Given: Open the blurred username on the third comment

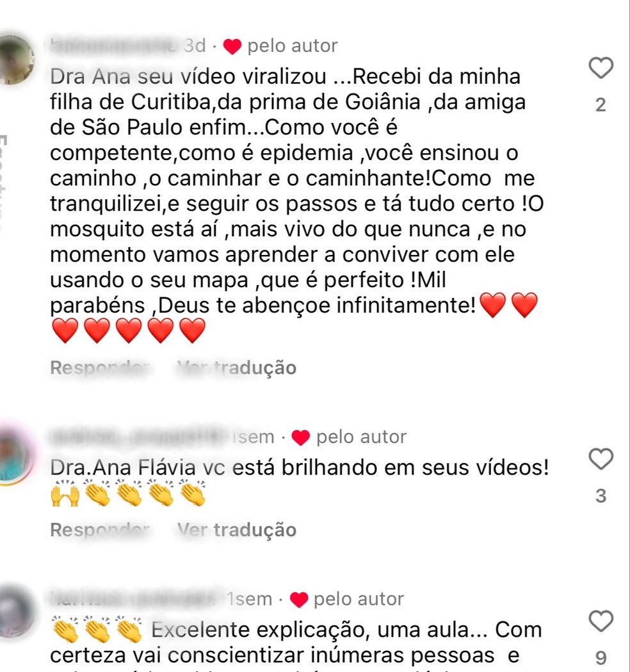Looking at the screenshot, I should pyautogui.click(x=134, y=599).
